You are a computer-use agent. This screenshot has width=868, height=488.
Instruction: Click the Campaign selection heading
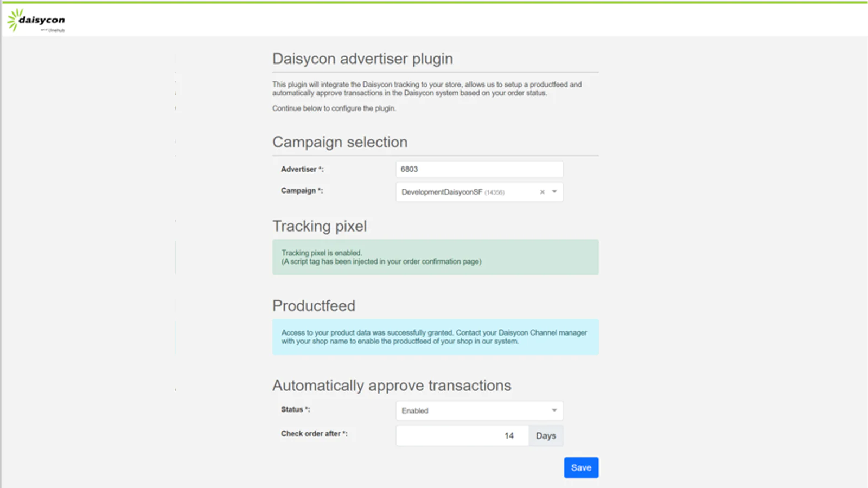(340, 142)
